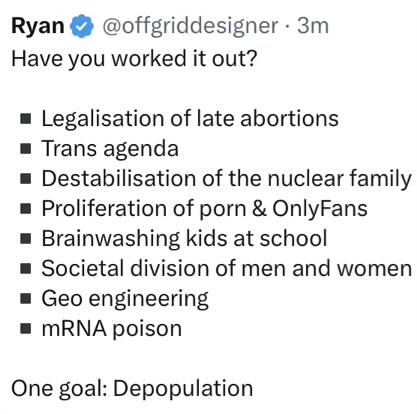The image size is (417, 414).
Task: Click the square bullet before Societal division
Action: pos(26,269)
